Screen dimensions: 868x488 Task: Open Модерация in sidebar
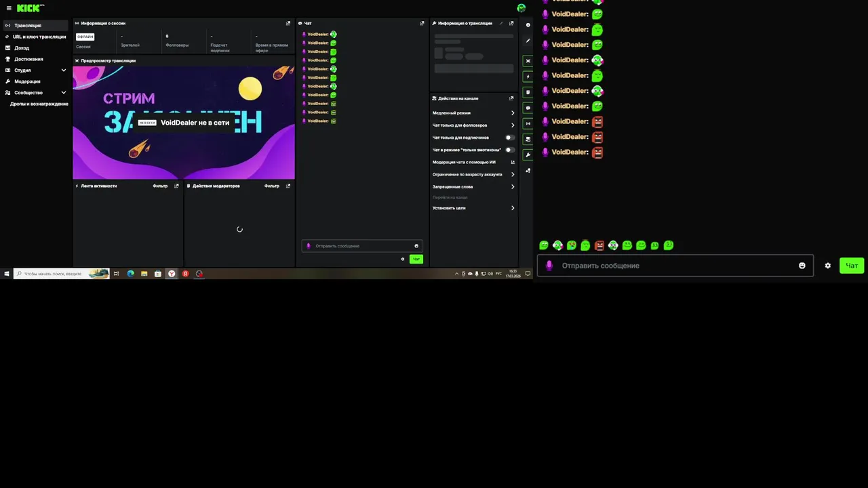coord(35,81)
